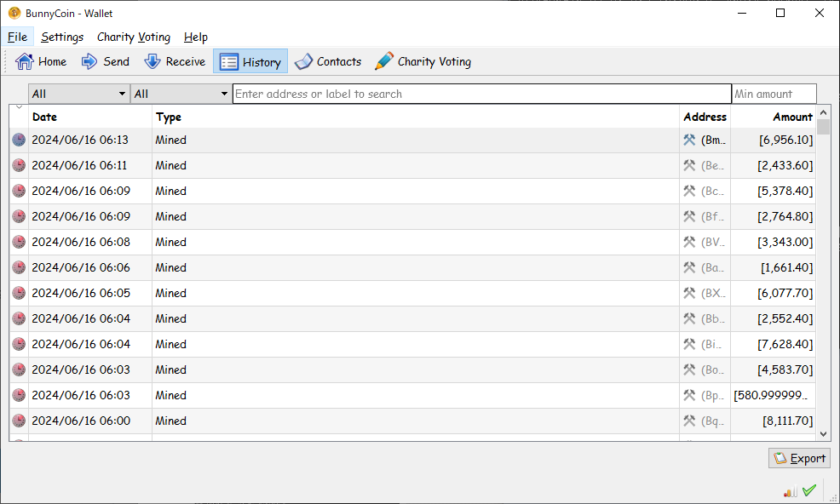
Task: Click mining icon next to (Bp..
Action: point(689,395)
